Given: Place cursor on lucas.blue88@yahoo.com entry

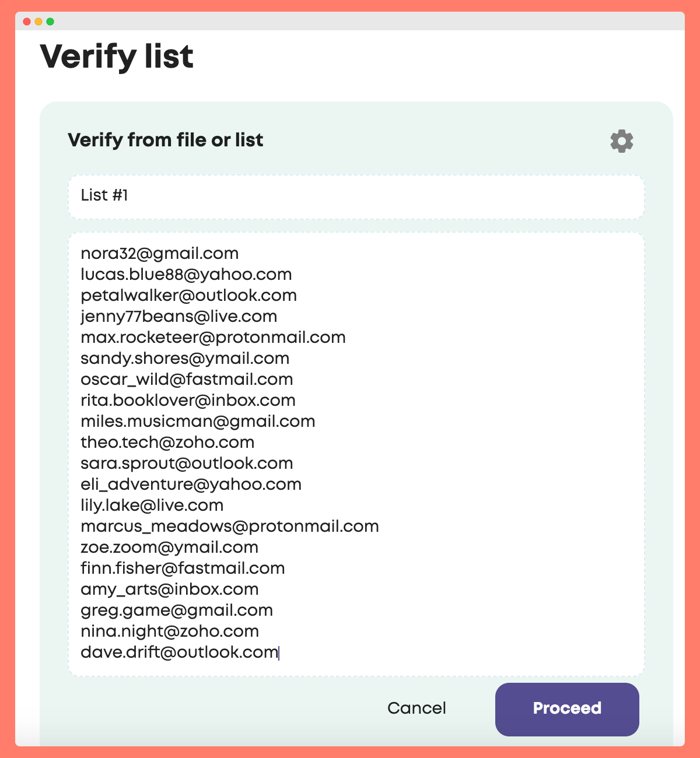Looking at the screenshot, I should [x=186, y=275].
